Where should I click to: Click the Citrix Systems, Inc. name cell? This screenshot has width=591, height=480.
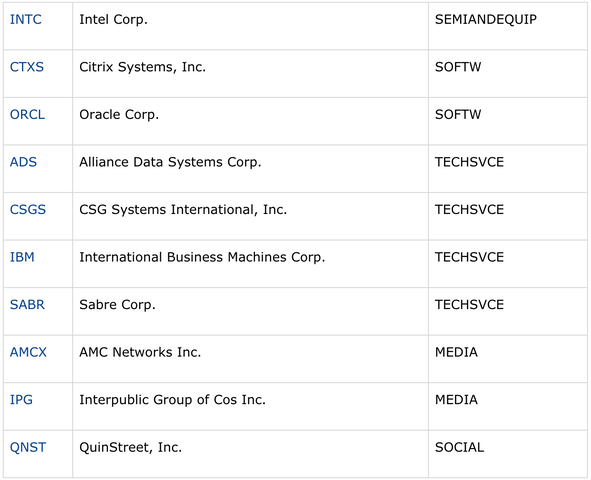tap(250, 73)
